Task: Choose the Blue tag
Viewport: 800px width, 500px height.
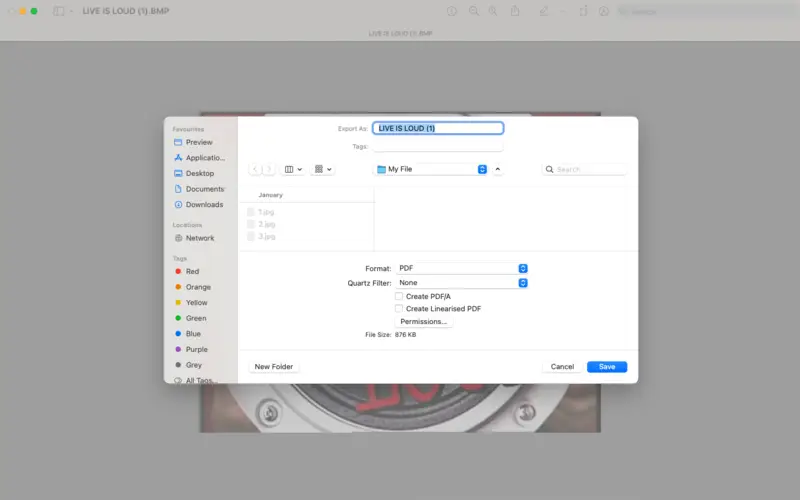Action: click(188, 334)
